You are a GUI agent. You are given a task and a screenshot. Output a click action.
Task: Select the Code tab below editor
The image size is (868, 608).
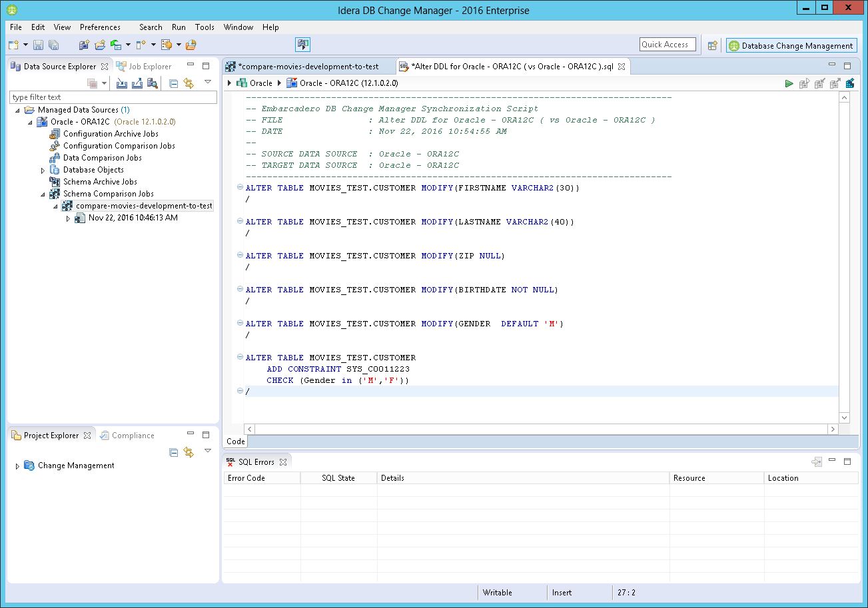coord(236,442)
